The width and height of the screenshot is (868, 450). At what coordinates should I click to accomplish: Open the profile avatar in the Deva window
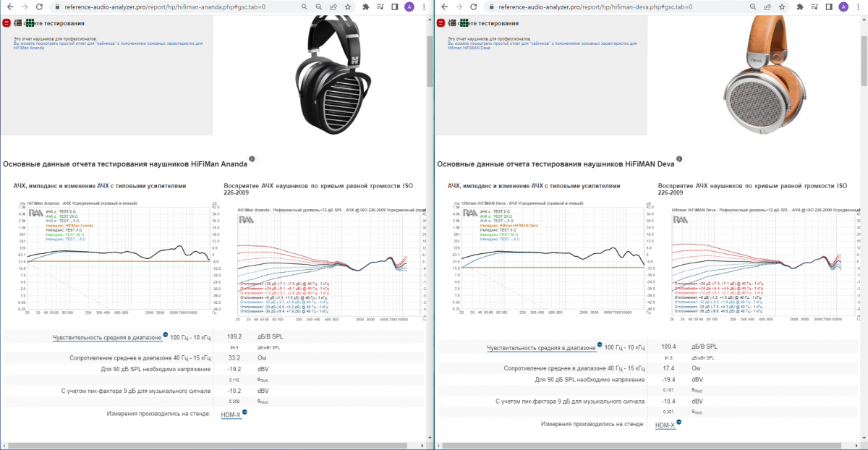(x=843, y=7)
